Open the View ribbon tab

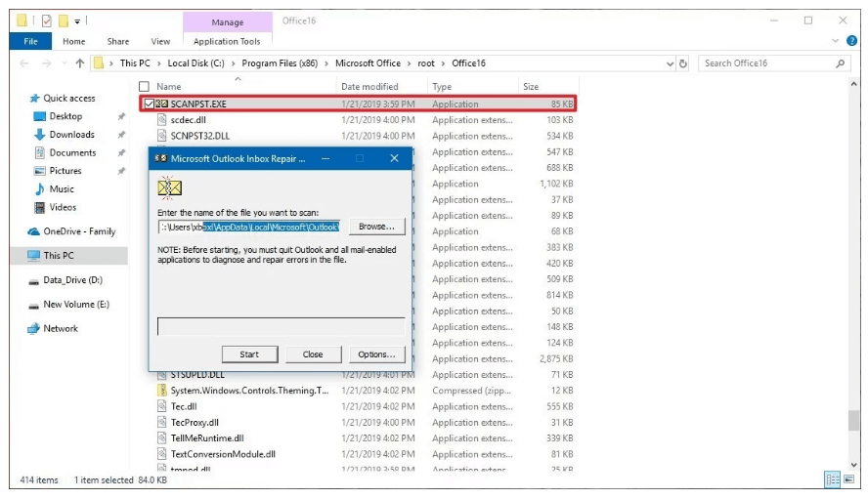160,41
